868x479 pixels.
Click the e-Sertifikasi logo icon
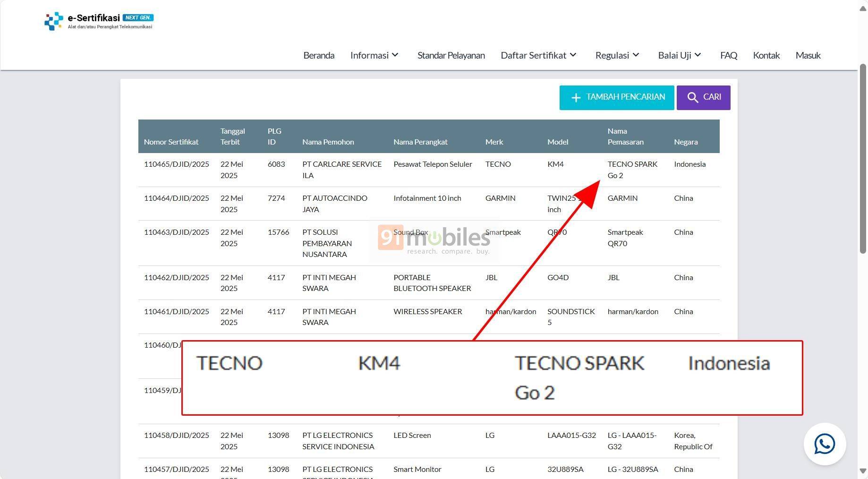click(53, 21)
